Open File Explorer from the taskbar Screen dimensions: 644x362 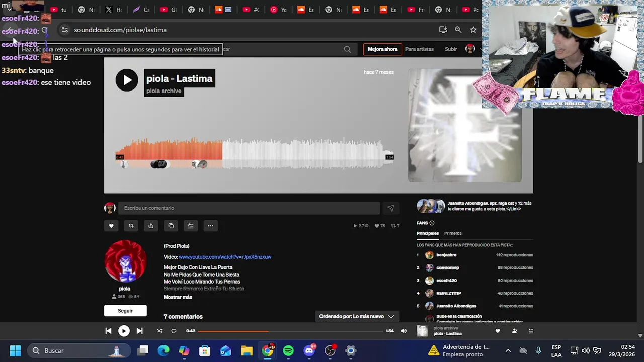click(x=247, y=351)
